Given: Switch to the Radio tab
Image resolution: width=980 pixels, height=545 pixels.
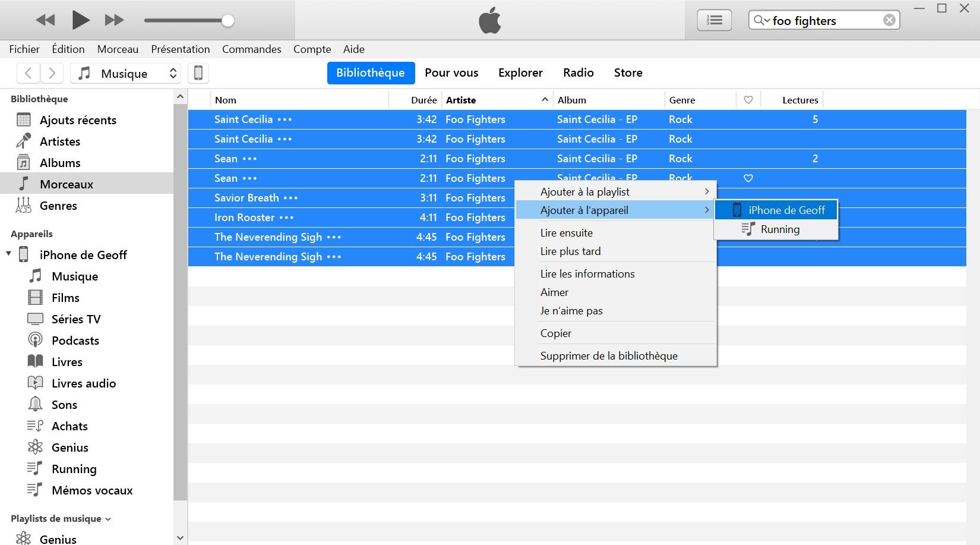Looking at the screenshot, I should (x=578, y=73).
